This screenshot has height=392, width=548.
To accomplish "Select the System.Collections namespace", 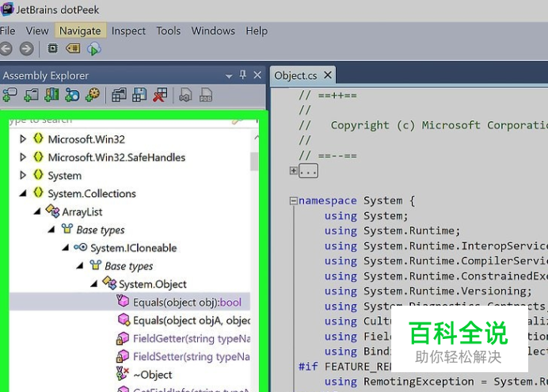I will coord(92,193).
